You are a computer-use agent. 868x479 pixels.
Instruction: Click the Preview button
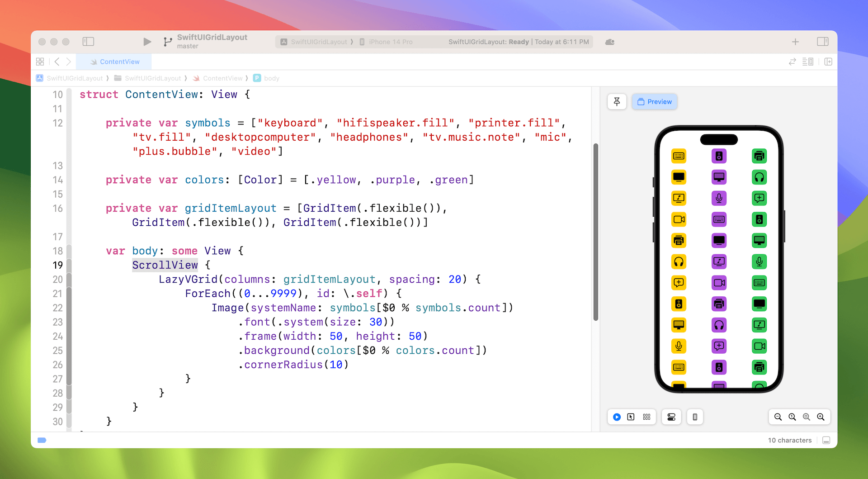pyautogui.click(x=655, y=102)
